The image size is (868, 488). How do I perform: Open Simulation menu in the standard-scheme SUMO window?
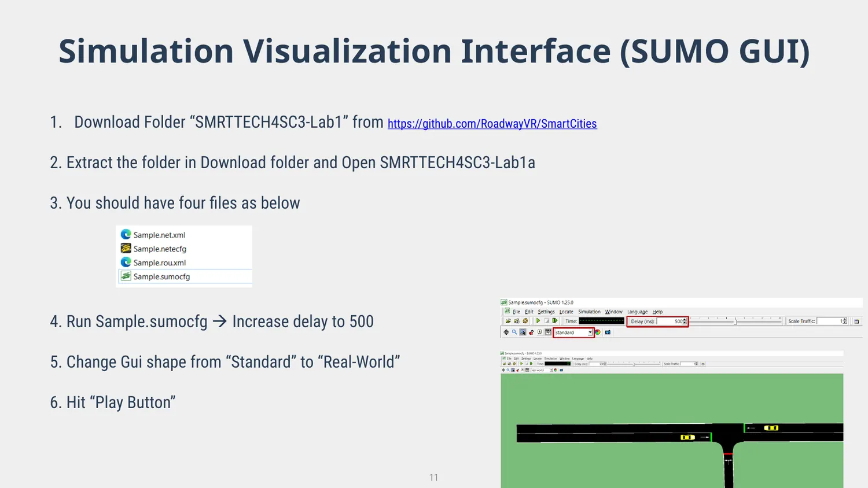[x=589, y=312]
